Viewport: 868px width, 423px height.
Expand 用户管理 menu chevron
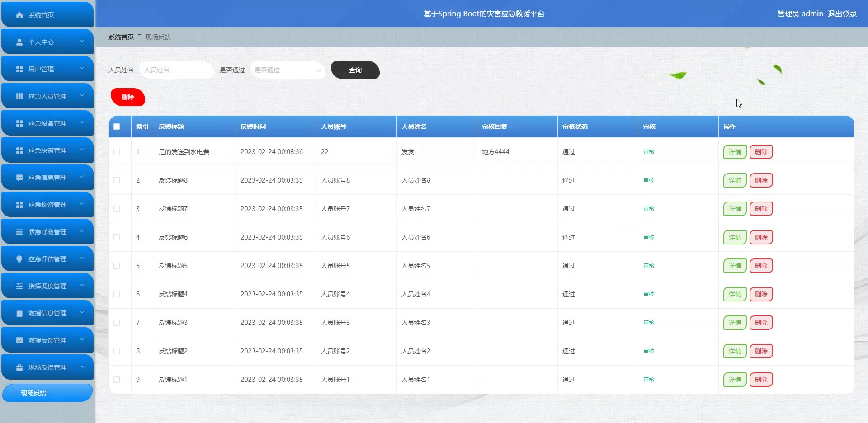click(82, 68)
